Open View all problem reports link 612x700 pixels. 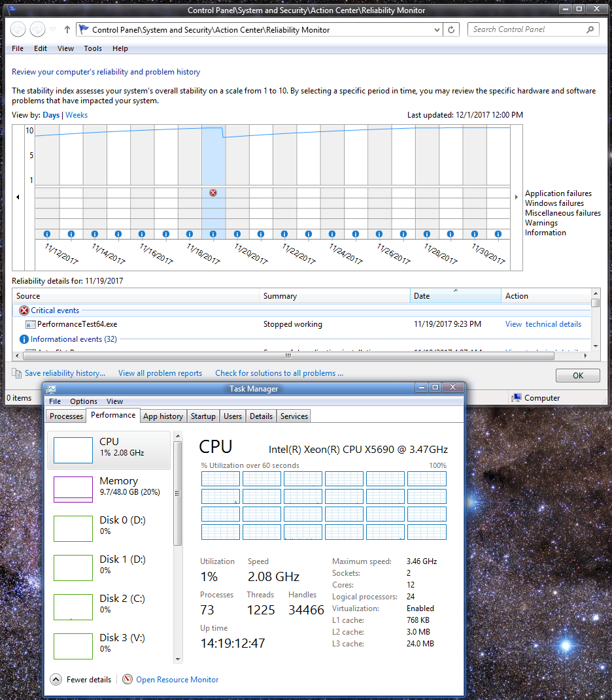point(160,373)
